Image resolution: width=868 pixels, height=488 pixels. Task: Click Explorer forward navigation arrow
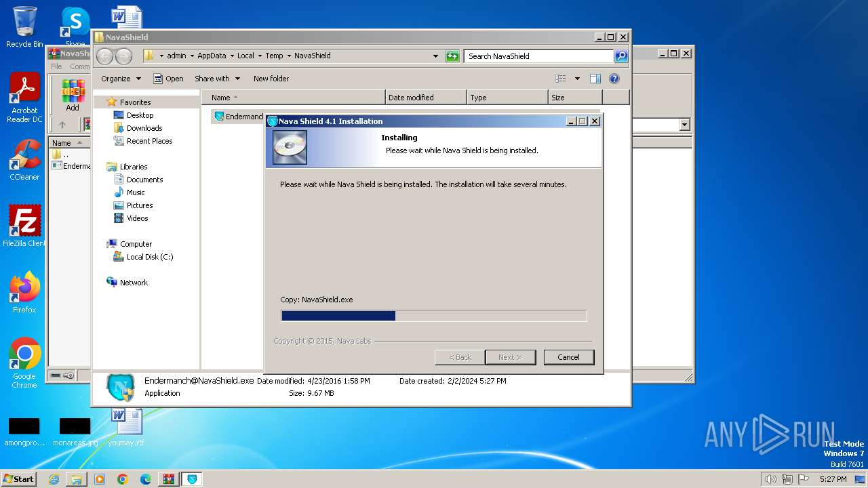click(123, 56)
